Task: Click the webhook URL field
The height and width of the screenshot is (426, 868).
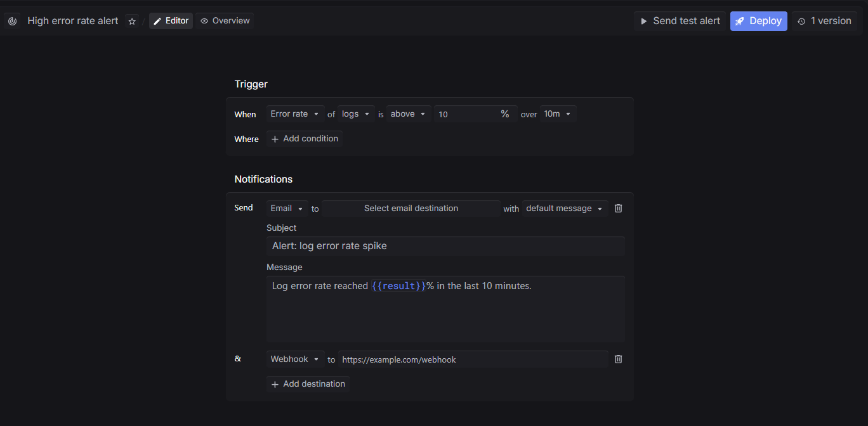Action: coord(473,359)
